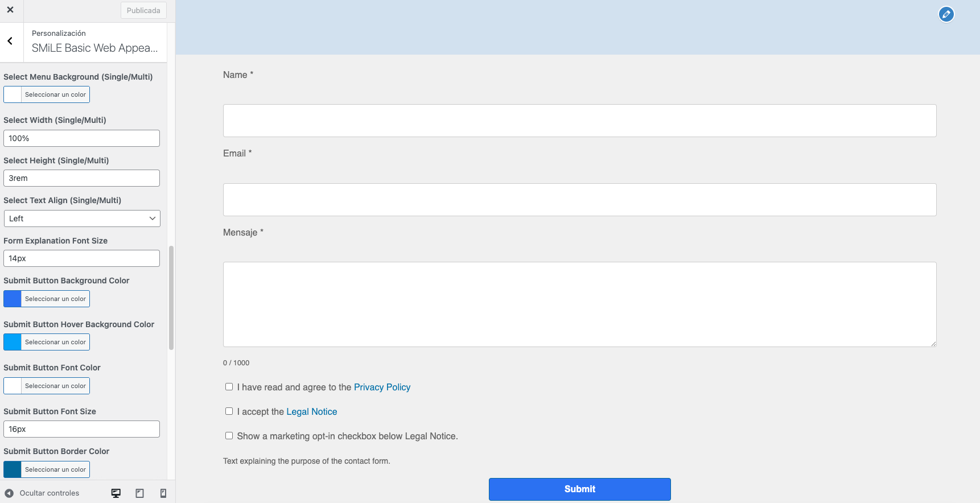980x503 pixels.
Task: Open the Privacy Policy link
Action: click(x=382, y=387)
